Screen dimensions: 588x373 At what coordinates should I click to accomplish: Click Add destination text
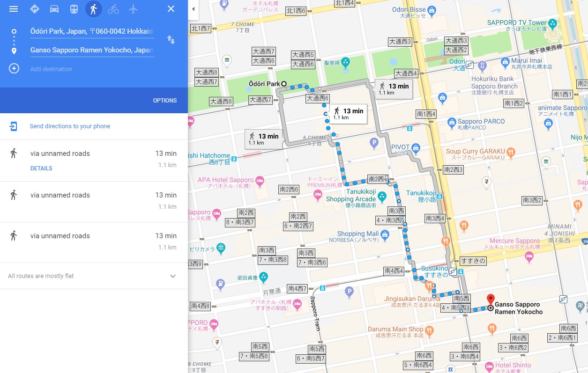click(51, 69)
